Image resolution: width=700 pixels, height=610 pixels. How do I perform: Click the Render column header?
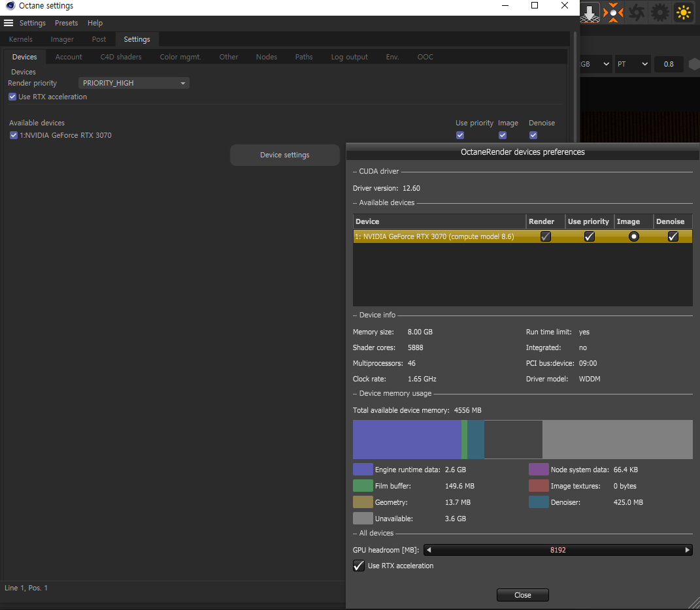tap(546, 221)
